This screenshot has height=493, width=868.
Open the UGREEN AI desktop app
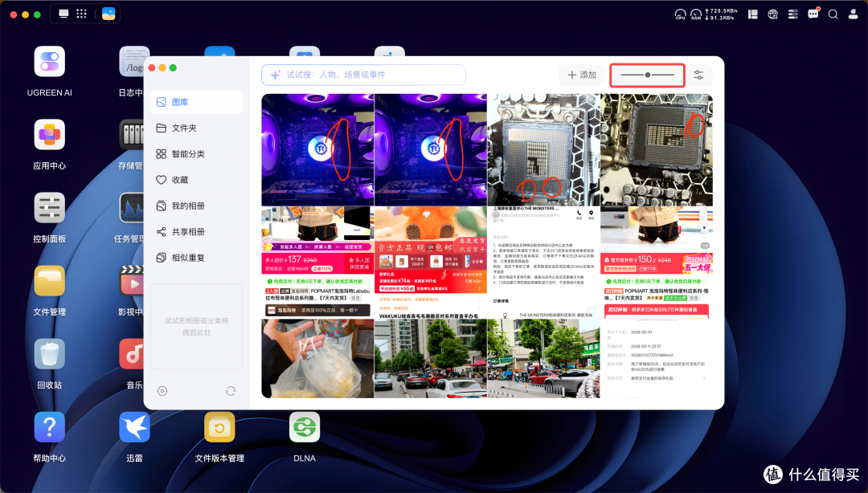(x=49, y=61)
